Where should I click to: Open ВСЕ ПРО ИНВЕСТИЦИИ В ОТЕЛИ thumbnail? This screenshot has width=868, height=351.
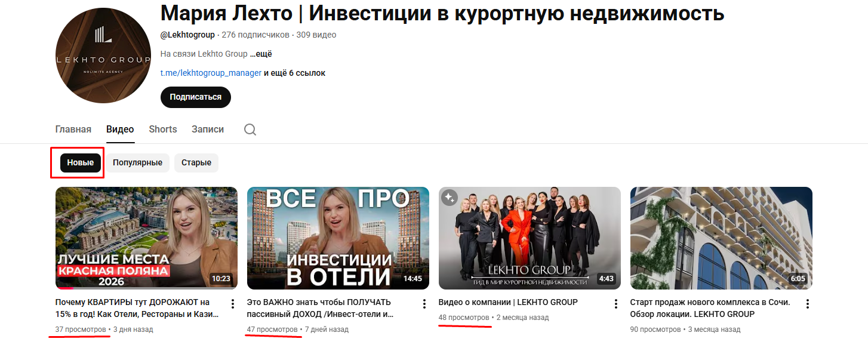pyautogui.click(x=338, y=238)
